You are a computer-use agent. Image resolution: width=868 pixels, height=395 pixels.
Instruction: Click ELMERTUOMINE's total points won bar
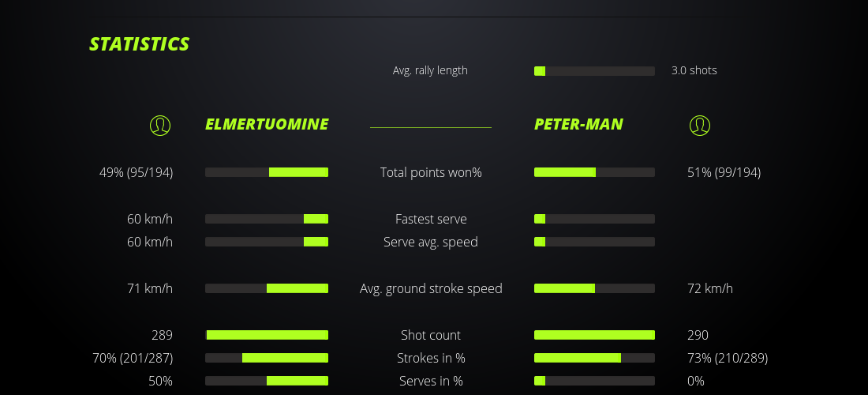click(267, 172)
